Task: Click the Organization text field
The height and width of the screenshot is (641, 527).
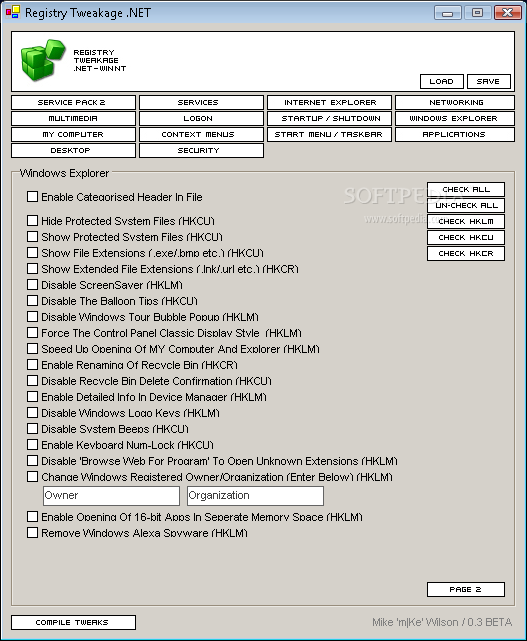Action: tap(255, 495)
